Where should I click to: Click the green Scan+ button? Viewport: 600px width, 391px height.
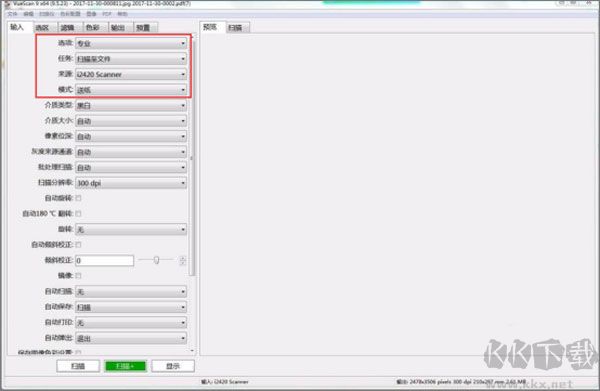click(126, 366)
